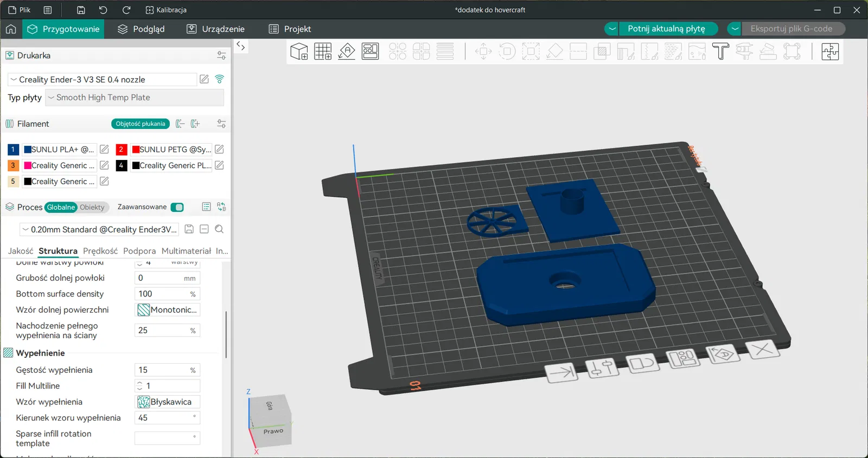This screenshot has width=868, height=458.
Task: Click the Objętość płukania button
Action: (141, 124)
